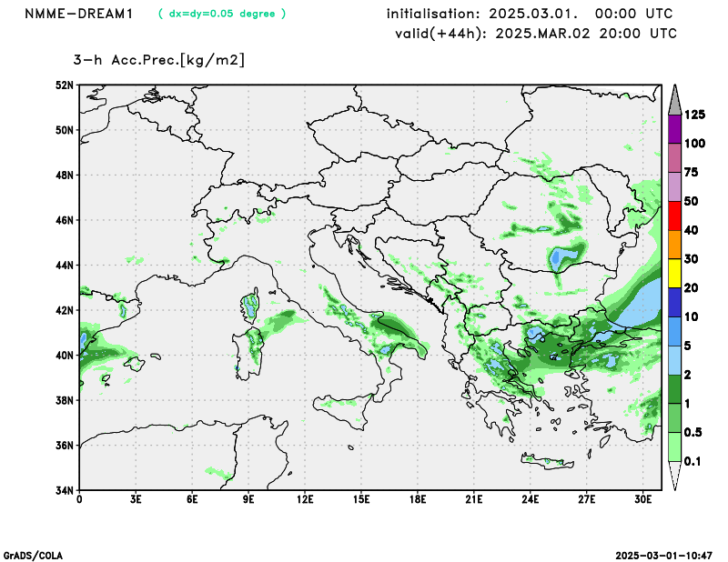The image size is (728, 562).
Task: Click the 46N latitude label
Action: tap(65, 220)
